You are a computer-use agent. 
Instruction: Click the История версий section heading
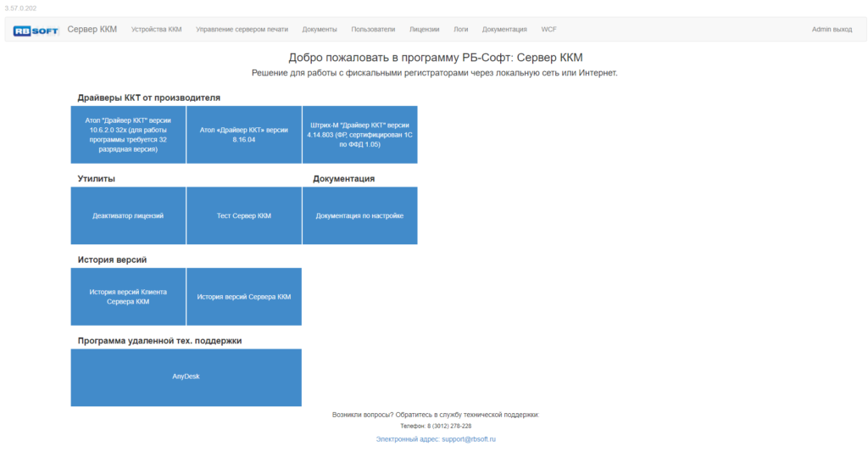(112, 259)
